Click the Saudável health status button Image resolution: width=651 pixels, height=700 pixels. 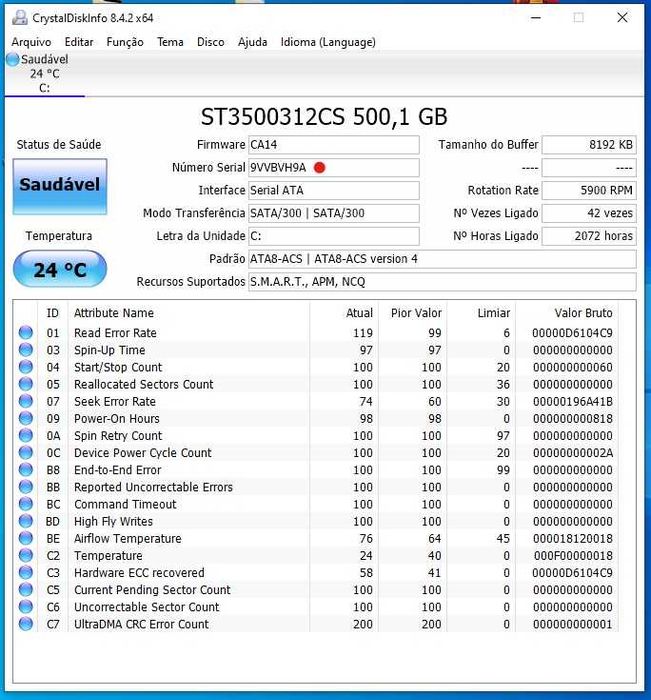[60, 187]
